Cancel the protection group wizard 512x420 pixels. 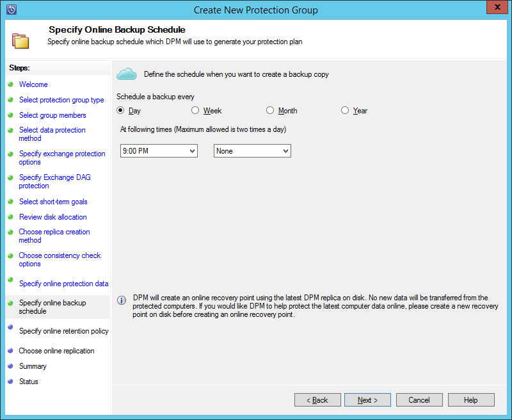419,400
